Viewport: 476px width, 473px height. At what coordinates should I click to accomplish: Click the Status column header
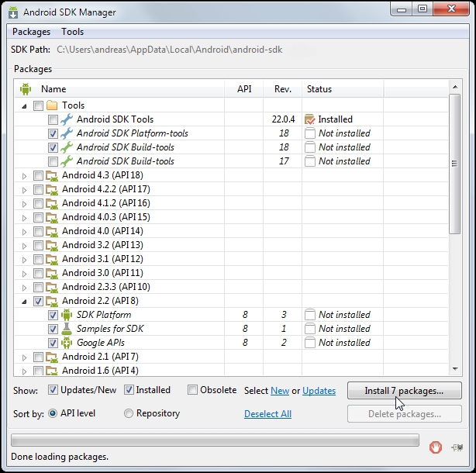pos(343,89)
